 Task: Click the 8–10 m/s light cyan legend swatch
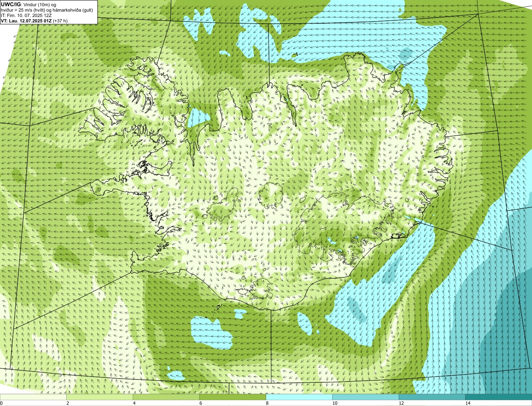click(x=299, y=397)
